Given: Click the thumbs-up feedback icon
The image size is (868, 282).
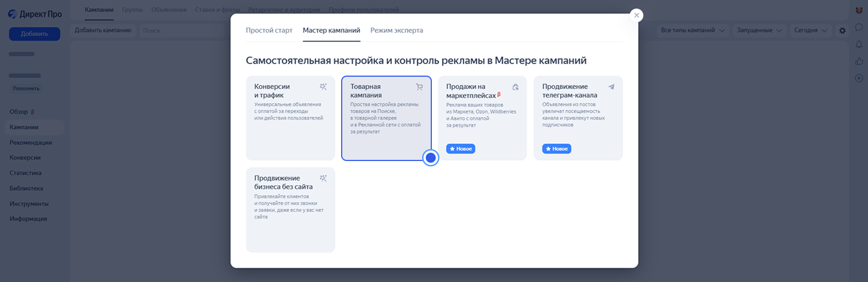Looking at the screenshot, I should 859,61.
